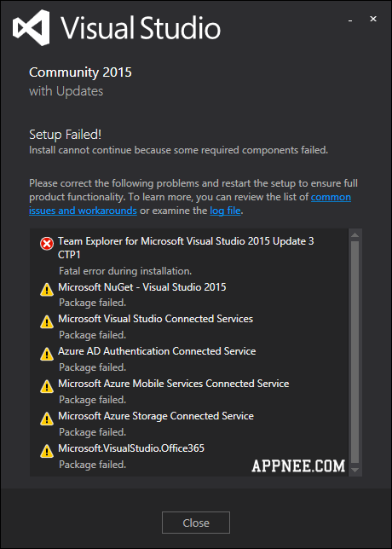Minimize the Visual Studio setup window
Screen dimensions: 392x549
[350, 20]
